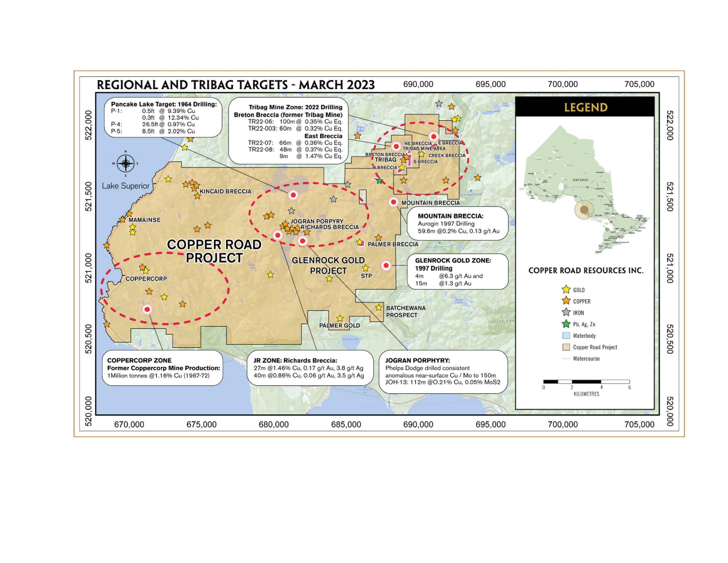The image size is (728, 563).
Task: Click the yellow star above PALMER GOLD label
Action: [x=340, y=318]
